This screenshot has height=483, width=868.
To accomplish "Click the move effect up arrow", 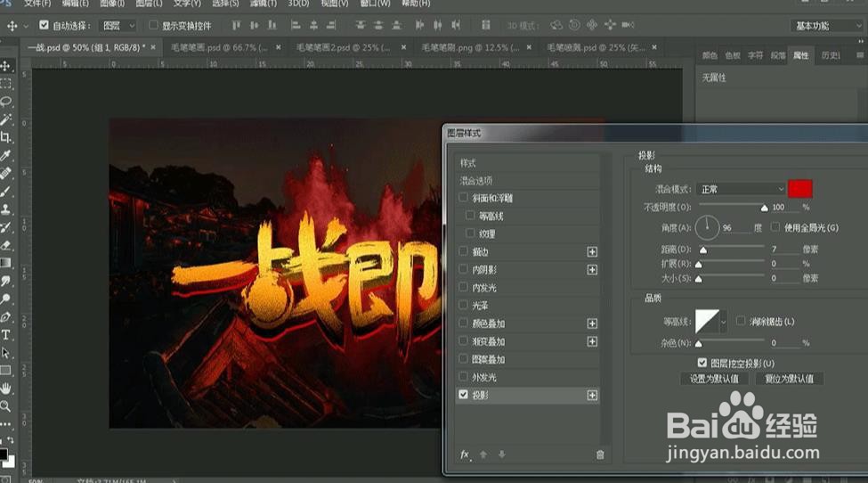I will click(483, 454).
